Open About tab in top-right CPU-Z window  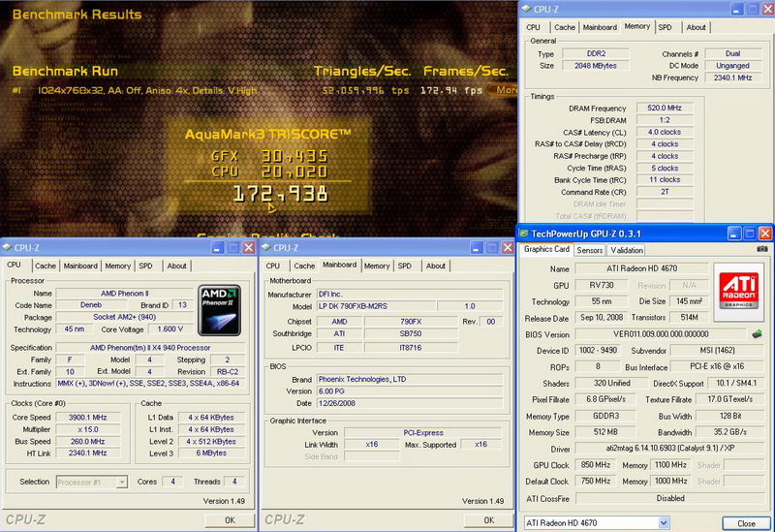click(696, 28)
